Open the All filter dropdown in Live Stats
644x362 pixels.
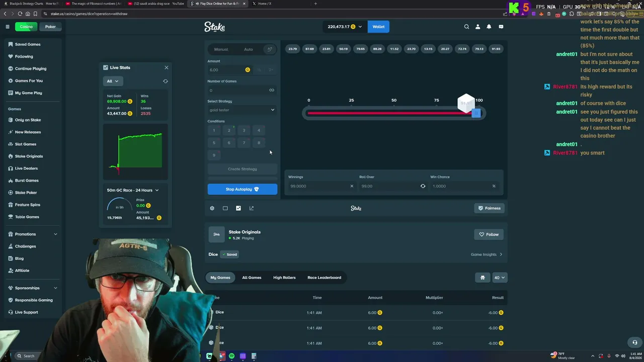coord(113,81)
